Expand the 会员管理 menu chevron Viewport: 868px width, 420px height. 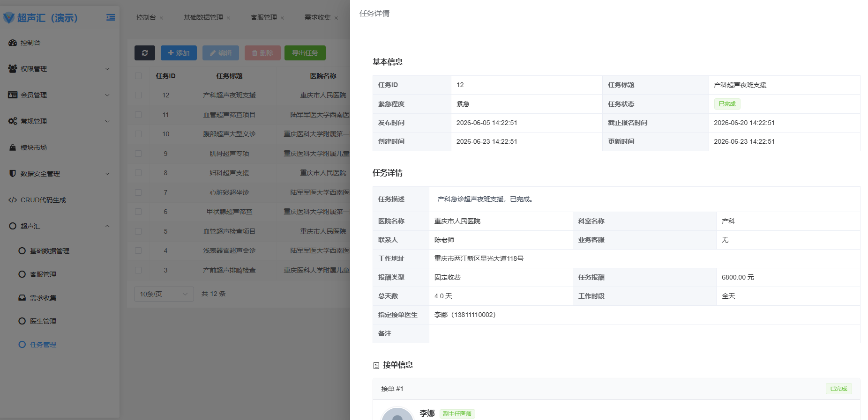pos(107,95)
